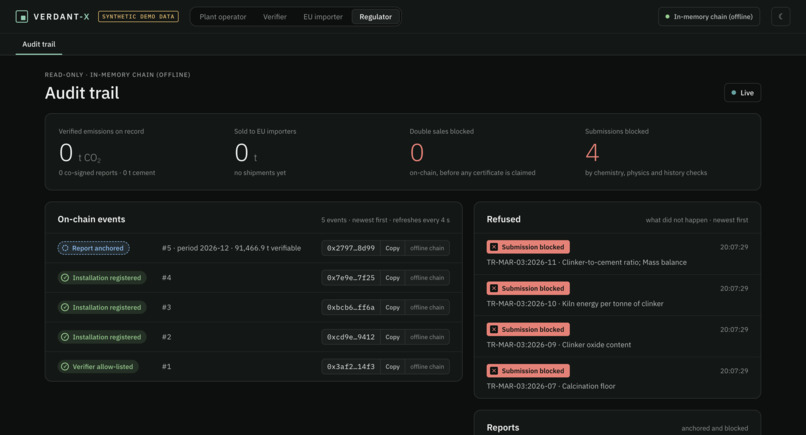This screenshot has height=435, width=806.
Task: Select the Regulator role
Action: 375,16
